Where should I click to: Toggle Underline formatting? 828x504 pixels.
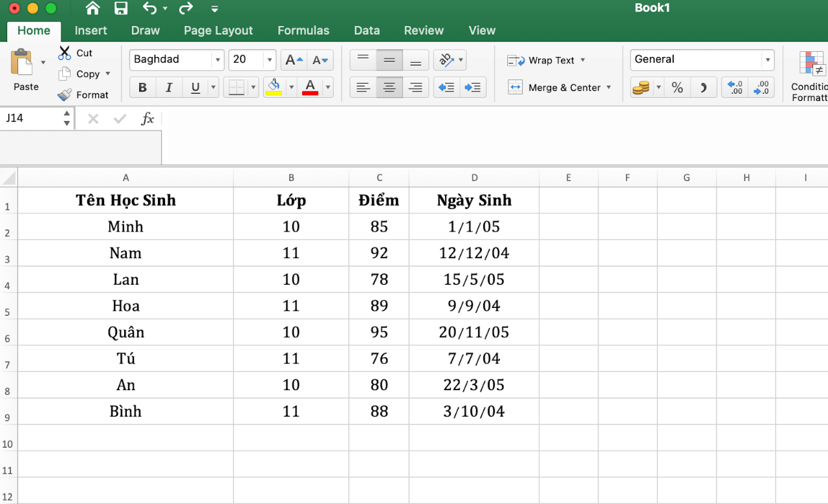pos(195,87)
